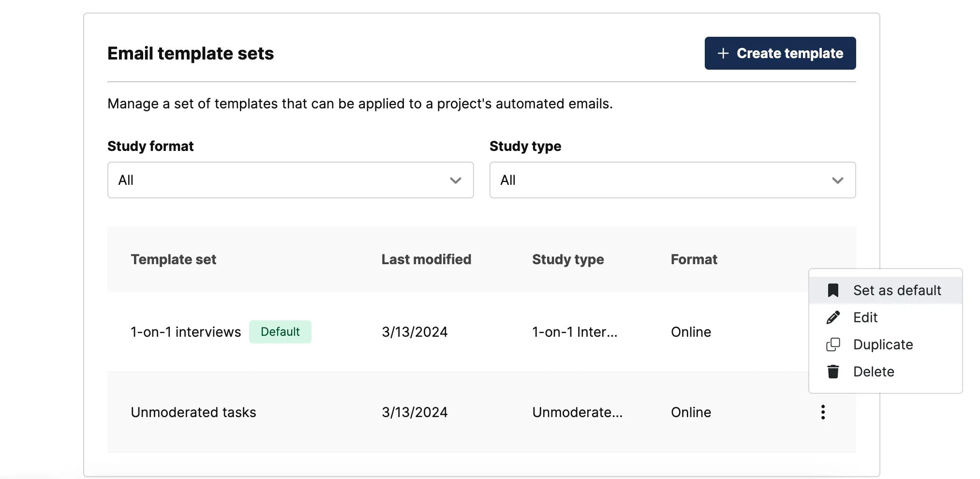
Task: Click the green Default badge
Action: [280, 332]
